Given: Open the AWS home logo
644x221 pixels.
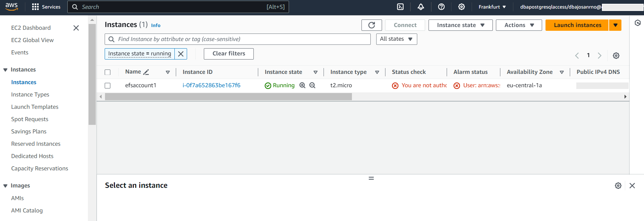Looking at the screenshot, I should pos(12,6).
